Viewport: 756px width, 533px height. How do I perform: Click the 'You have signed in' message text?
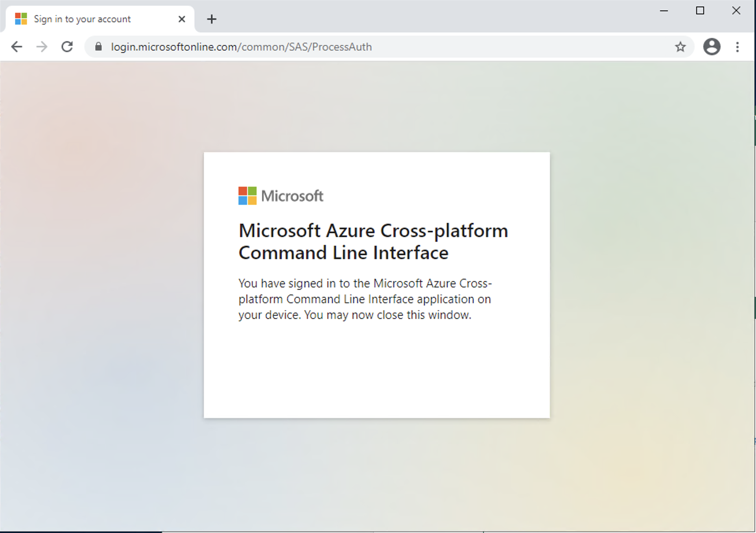point(365,299)
